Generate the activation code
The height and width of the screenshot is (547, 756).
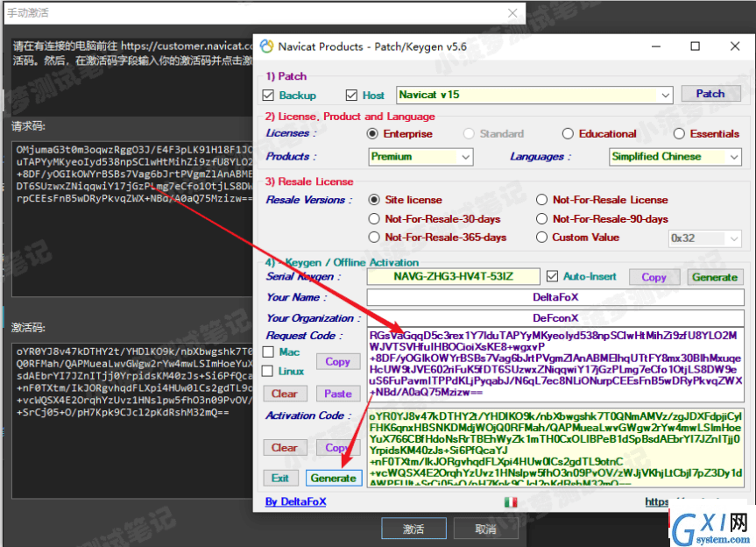pyautogui.click(x=334, y=478)
